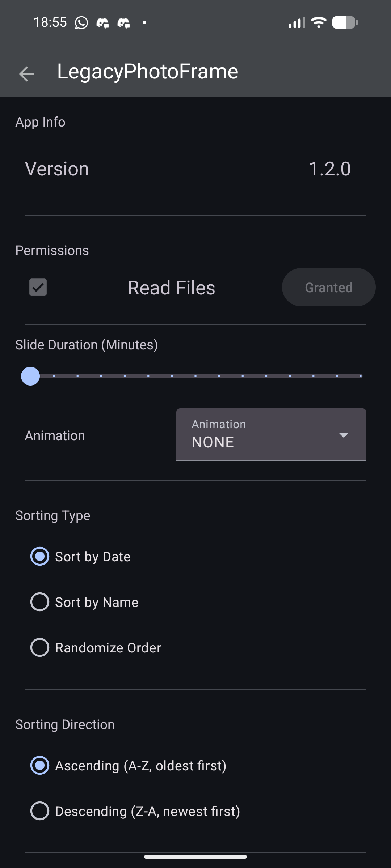Tap the second Discord notification icon
This screenshot has width=391, height=868.
[124, 23]
